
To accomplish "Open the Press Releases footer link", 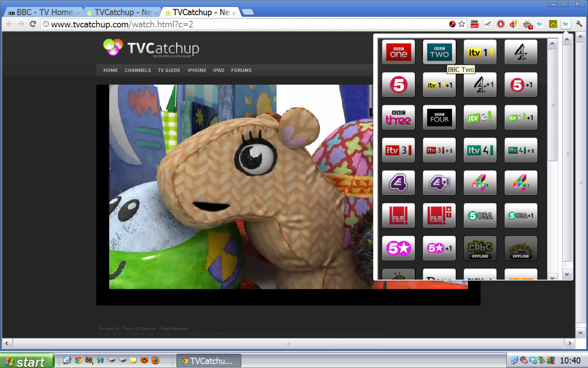I will (173, 329).
